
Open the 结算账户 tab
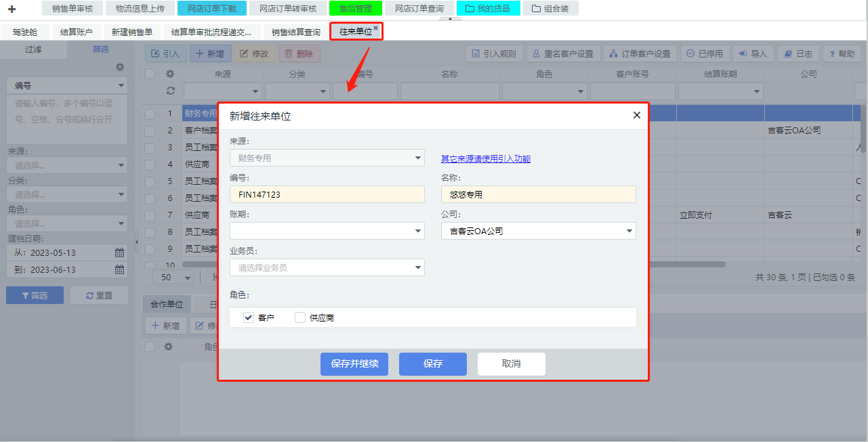[x=76, y=32]
